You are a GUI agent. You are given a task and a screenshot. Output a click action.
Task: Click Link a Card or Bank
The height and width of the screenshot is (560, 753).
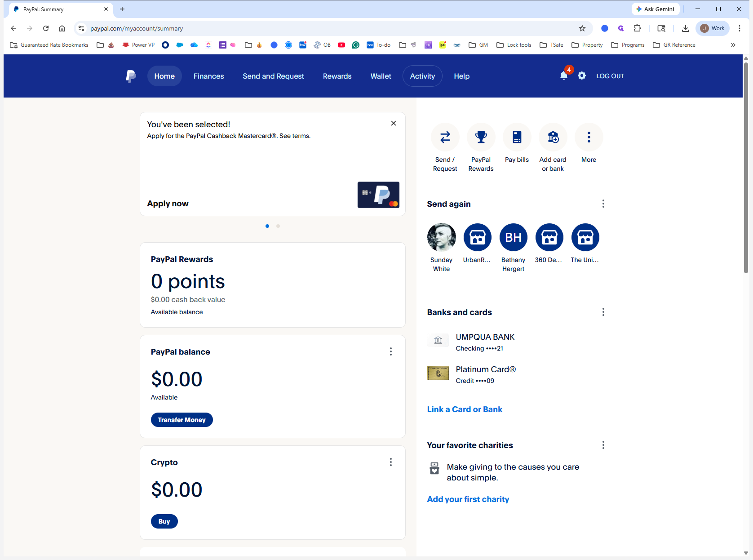465,409
